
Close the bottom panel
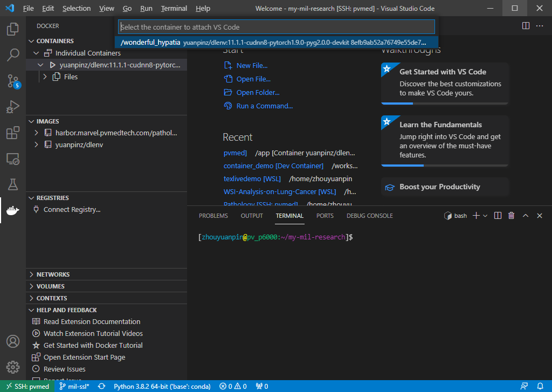click(539, 216)
